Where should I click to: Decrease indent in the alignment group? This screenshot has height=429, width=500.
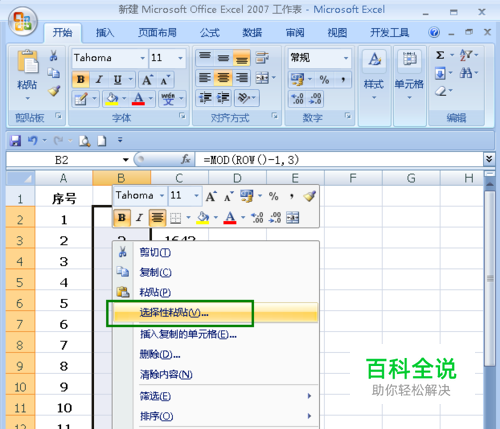(205, 98)
